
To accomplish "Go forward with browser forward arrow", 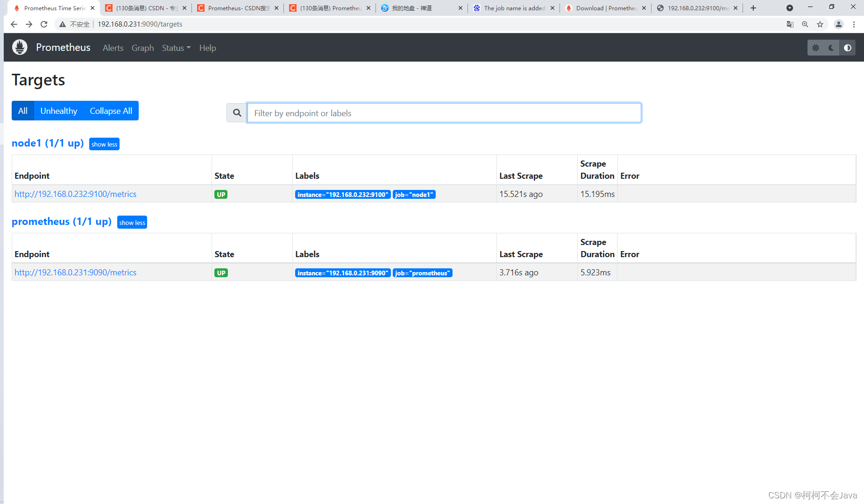I will (28, 24).
